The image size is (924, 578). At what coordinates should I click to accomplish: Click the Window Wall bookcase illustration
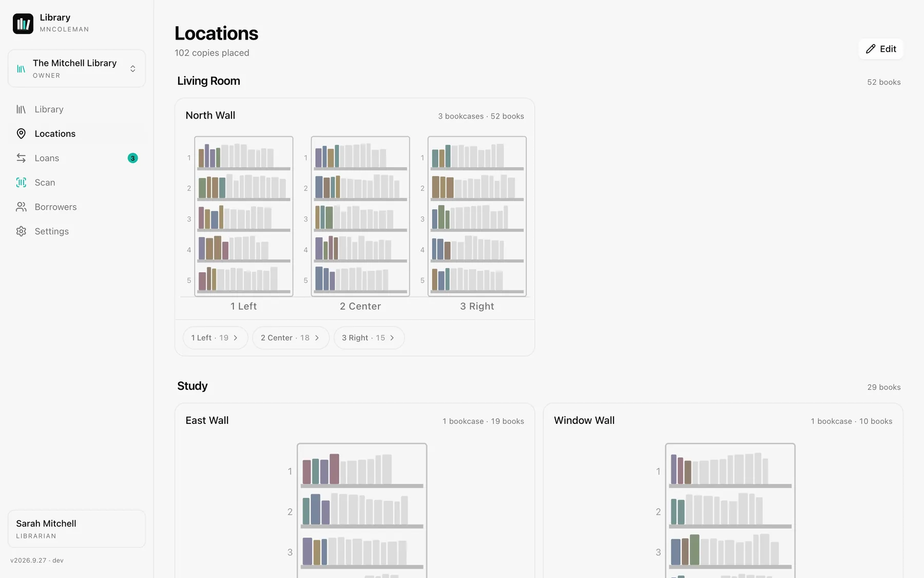(730, 511)
